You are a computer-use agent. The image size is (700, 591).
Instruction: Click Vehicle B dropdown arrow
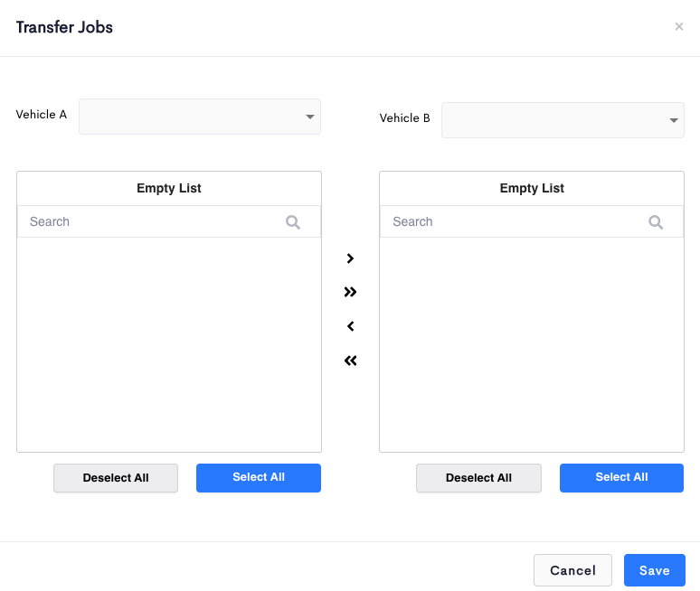point(674,120)
